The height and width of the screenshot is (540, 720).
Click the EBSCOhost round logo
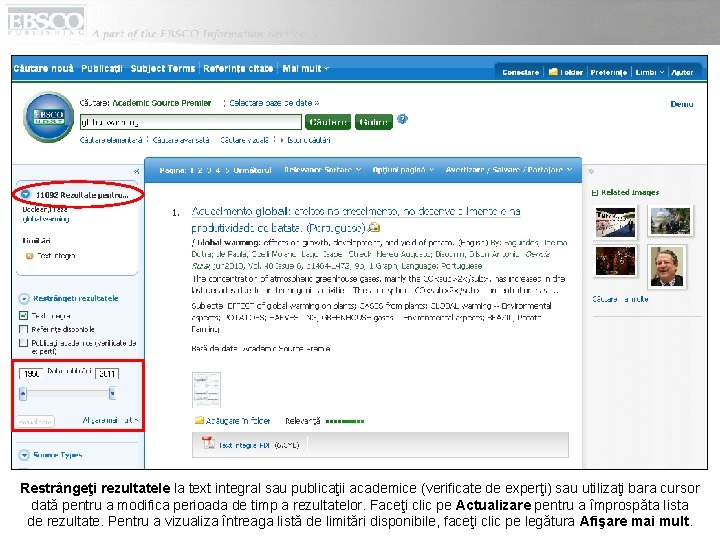48,117
